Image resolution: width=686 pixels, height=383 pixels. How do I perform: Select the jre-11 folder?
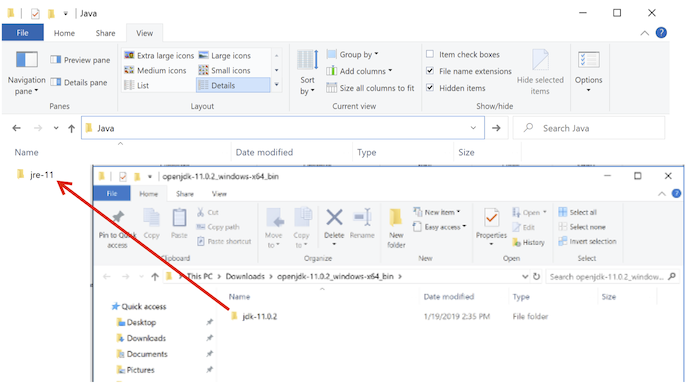[x=35, y=175]
